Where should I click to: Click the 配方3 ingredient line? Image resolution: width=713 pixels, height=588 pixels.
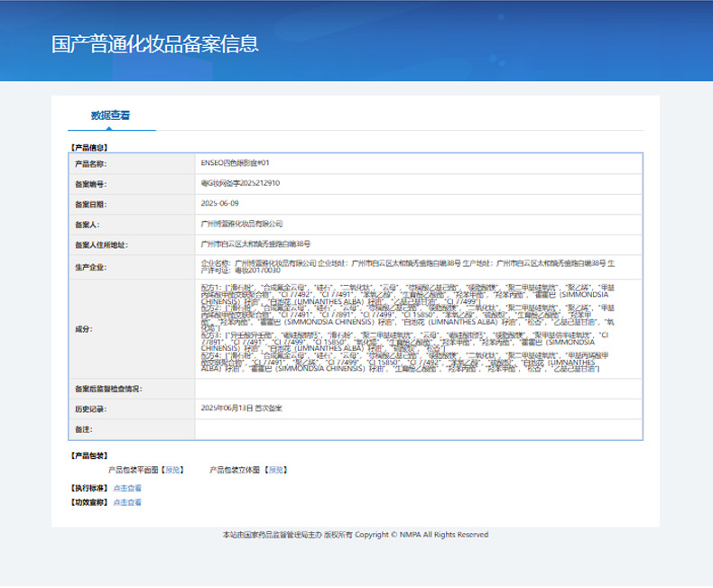pos(404,342)
